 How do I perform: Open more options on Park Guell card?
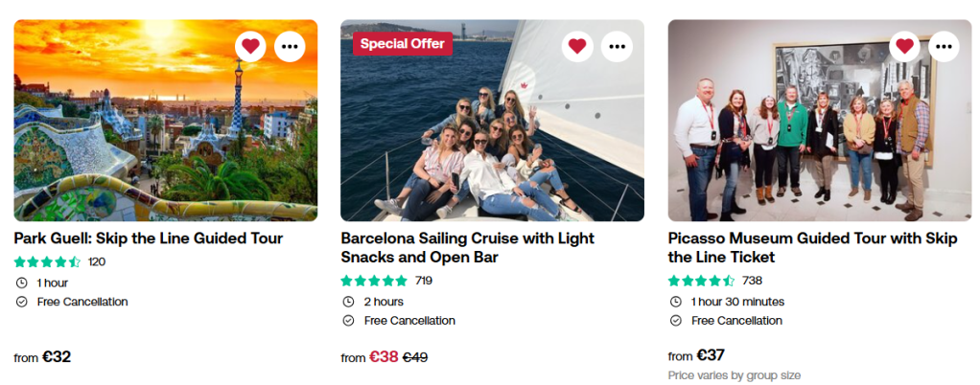pos(291,45)
